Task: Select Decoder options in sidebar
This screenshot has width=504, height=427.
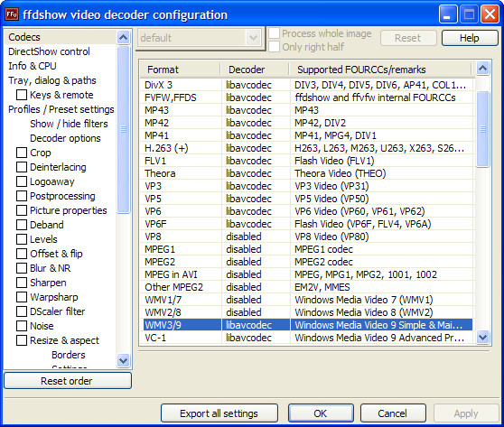Action: (x=65, y=138)
